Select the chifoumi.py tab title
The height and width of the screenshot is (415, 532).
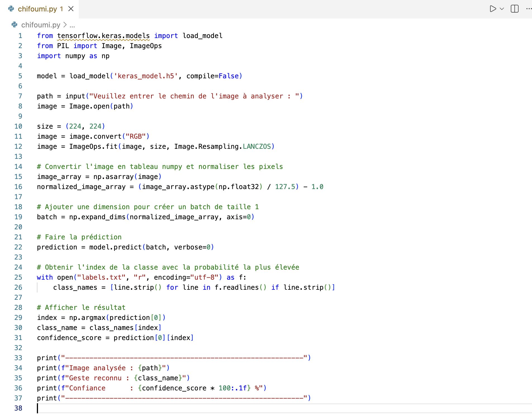(x=37, y=9)
